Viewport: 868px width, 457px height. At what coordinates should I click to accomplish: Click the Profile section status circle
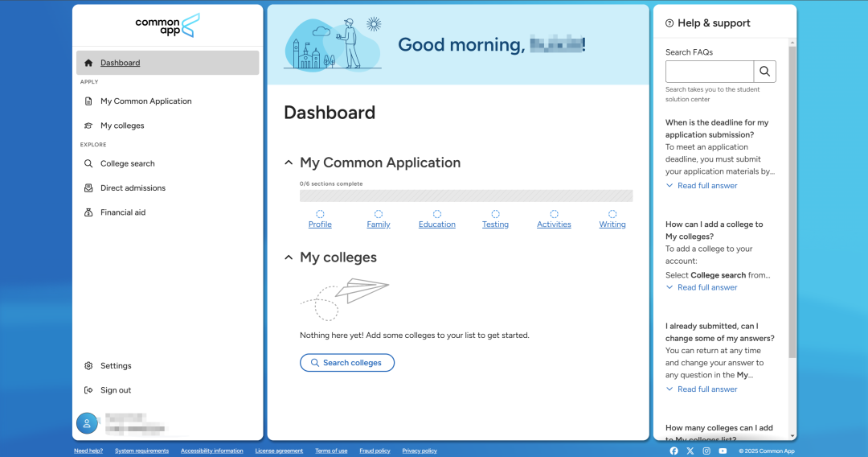[320, 214]
